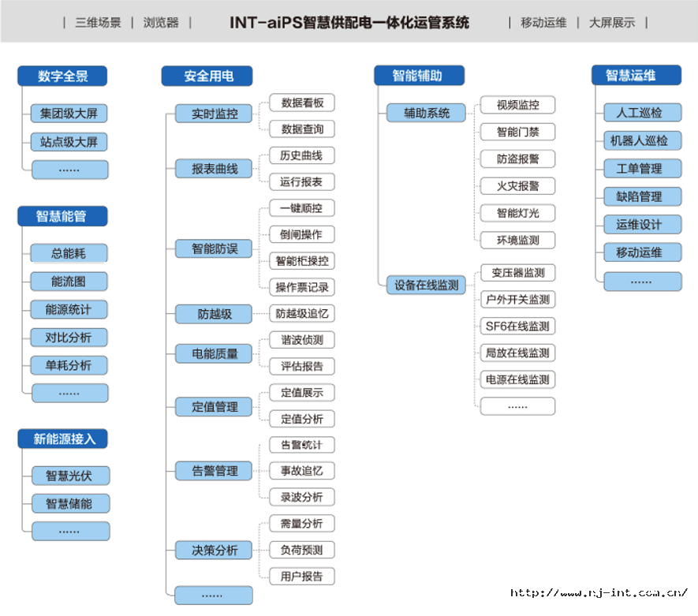Open the 三维场景 tab in header
Image resolution: width=698 pixels, height=616 pixels.
point(98,23)
